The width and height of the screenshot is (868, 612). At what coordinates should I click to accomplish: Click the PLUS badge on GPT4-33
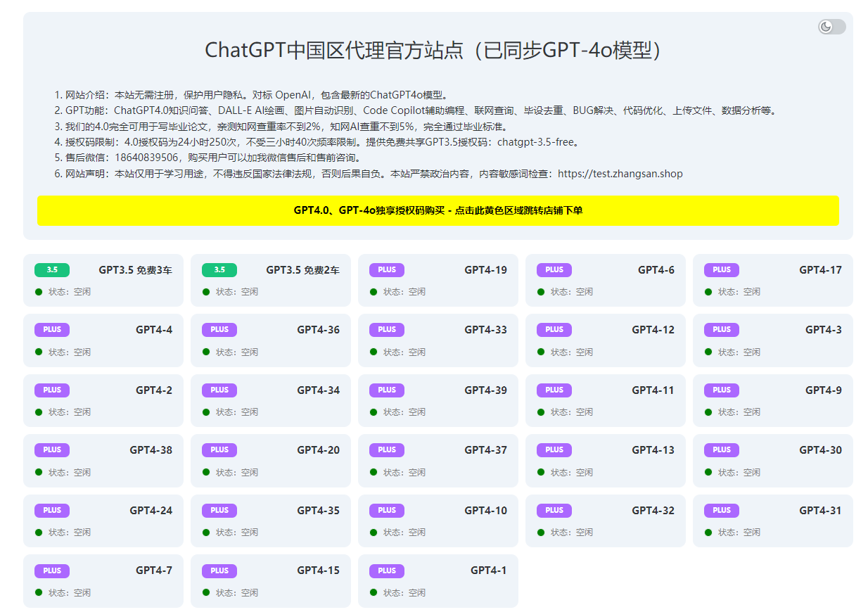387,329
